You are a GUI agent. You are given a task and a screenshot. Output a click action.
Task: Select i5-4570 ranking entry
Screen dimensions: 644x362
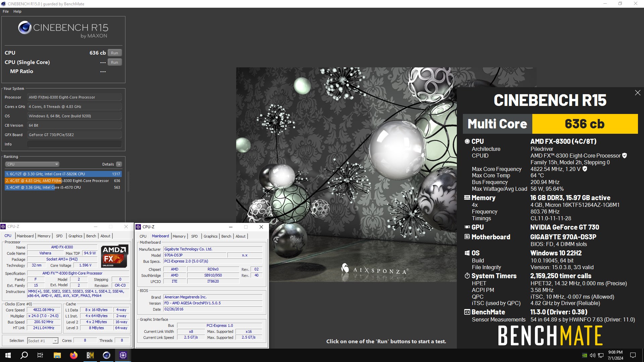[x=63, y=187]
